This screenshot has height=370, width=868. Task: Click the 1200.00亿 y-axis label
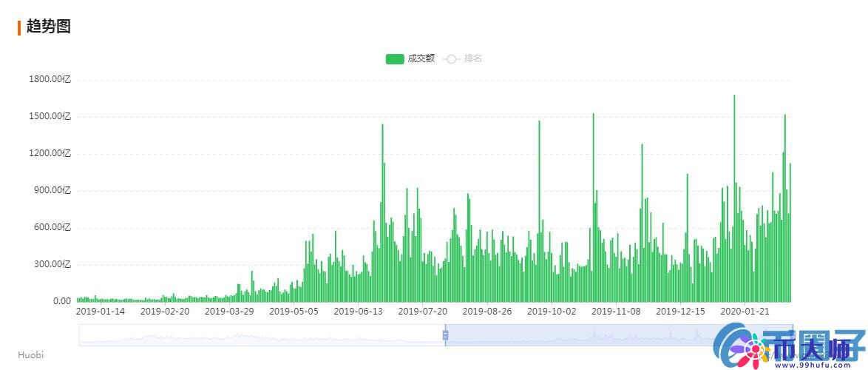point(50,153)
